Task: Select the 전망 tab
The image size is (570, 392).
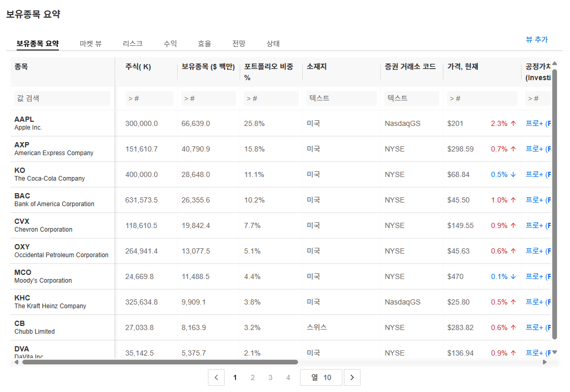Action: [x=239, y=44]
